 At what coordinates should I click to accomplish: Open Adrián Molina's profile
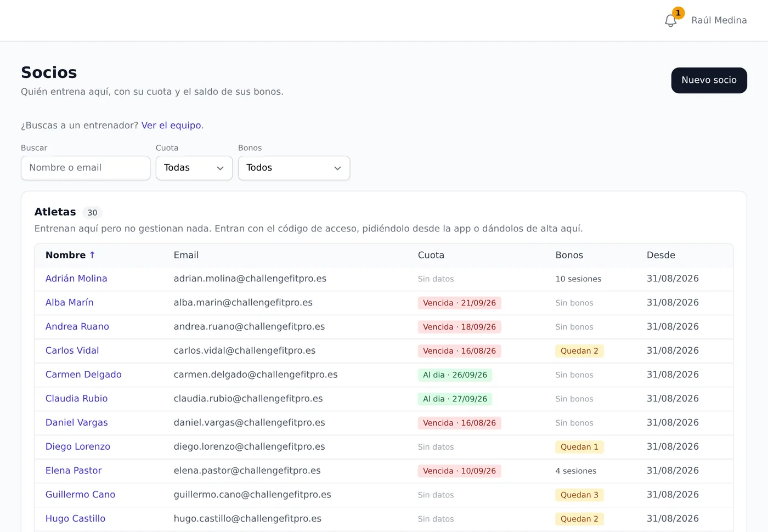click(x=76, y=279)
